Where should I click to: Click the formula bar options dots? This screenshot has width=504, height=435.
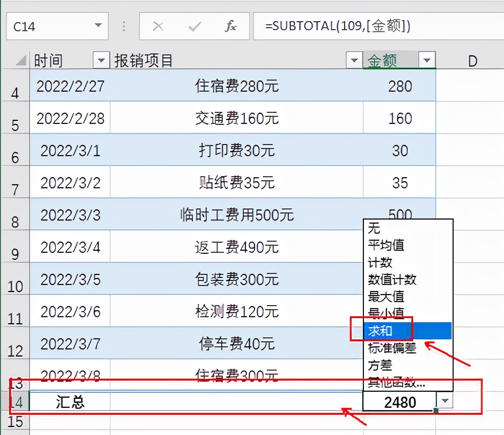[124, 26]
